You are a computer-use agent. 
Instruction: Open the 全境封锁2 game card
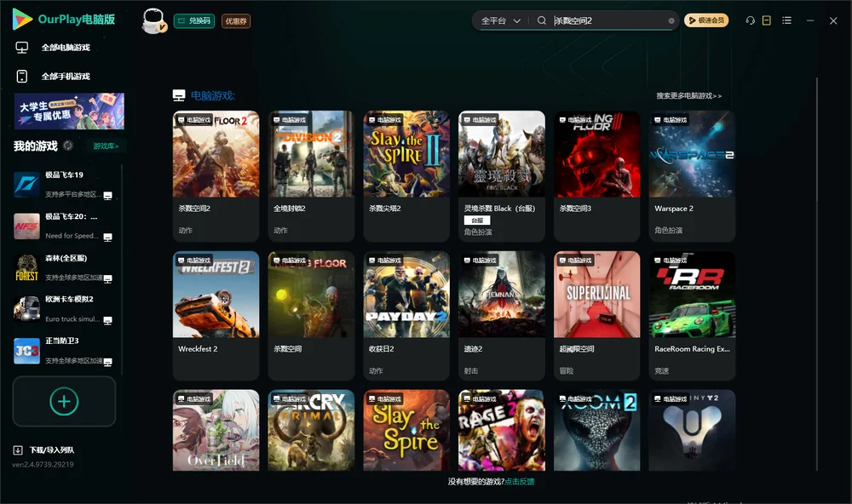311,176
